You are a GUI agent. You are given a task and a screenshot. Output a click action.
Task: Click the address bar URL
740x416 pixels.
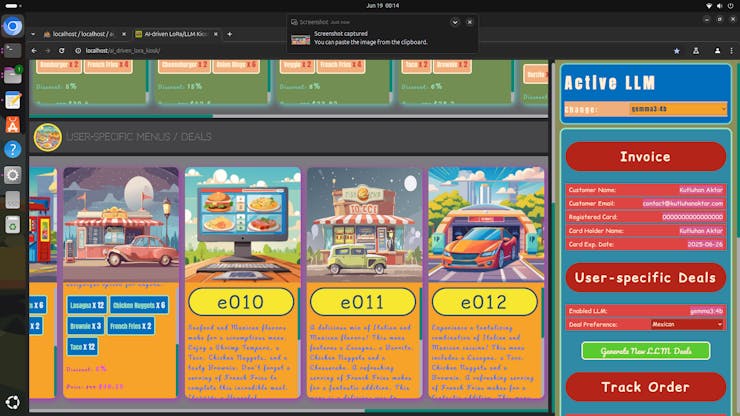click(123, 51)
